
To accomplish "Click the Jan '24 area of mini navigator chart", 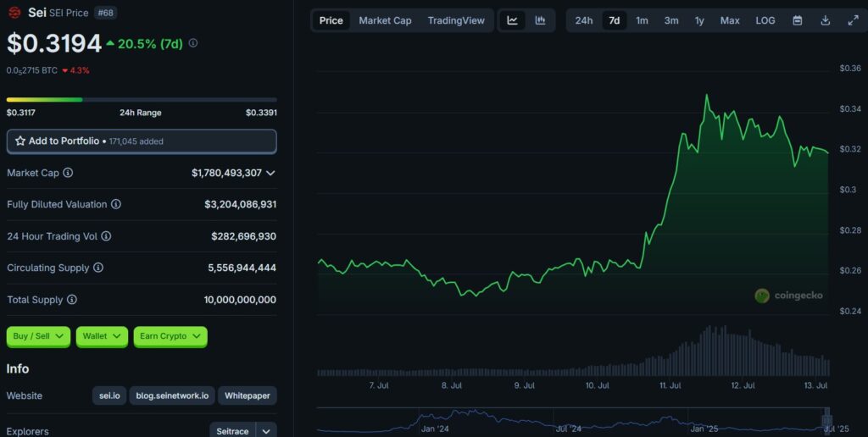I will click(435, 429).
